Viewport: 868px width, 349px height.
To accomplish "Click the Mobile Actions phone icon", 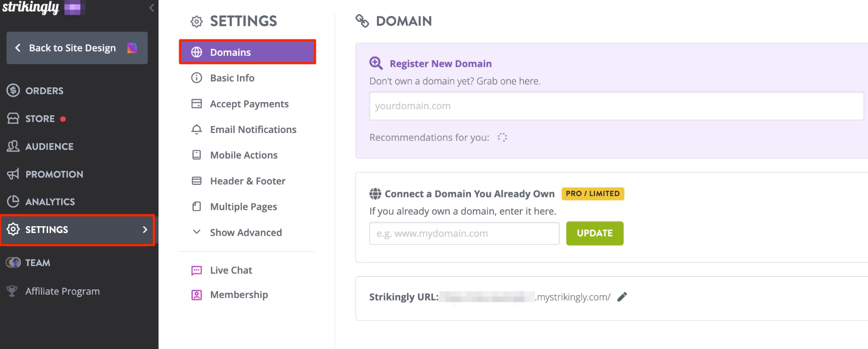I will 197,155.
